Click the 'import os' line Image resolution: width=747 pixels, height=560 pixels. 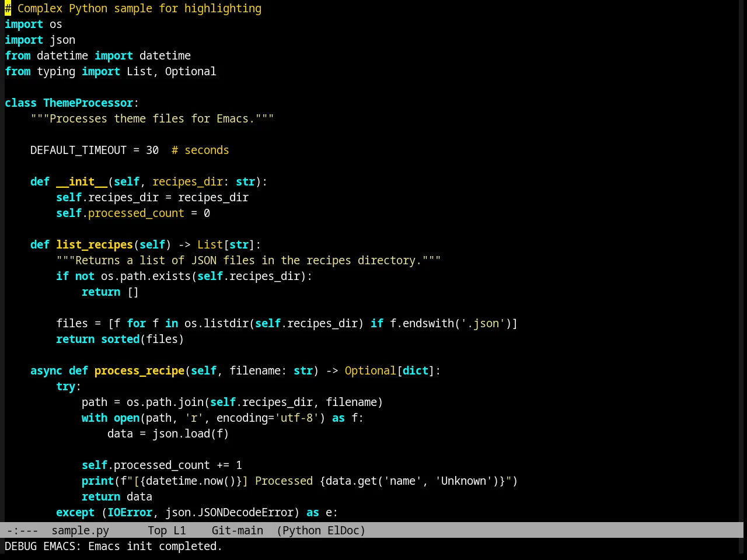pos(33,24)
